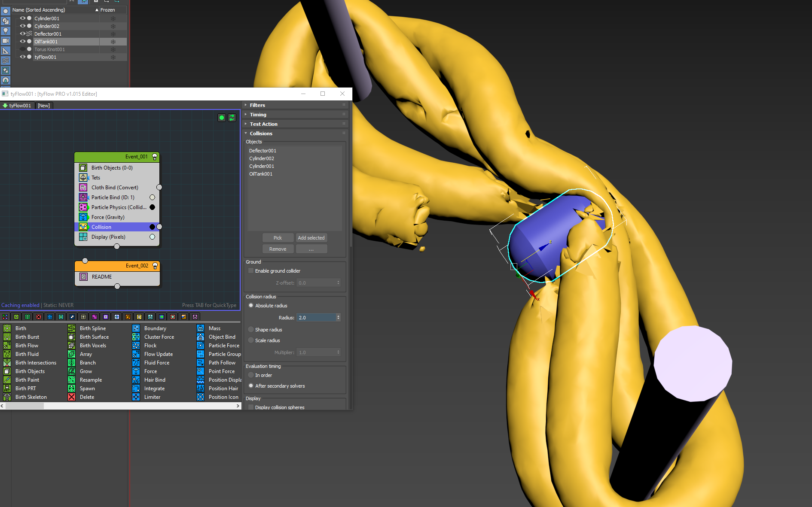Click the Radius value input field
The height and width of the screenshot is (507, 812).
(x=316, y=317)
